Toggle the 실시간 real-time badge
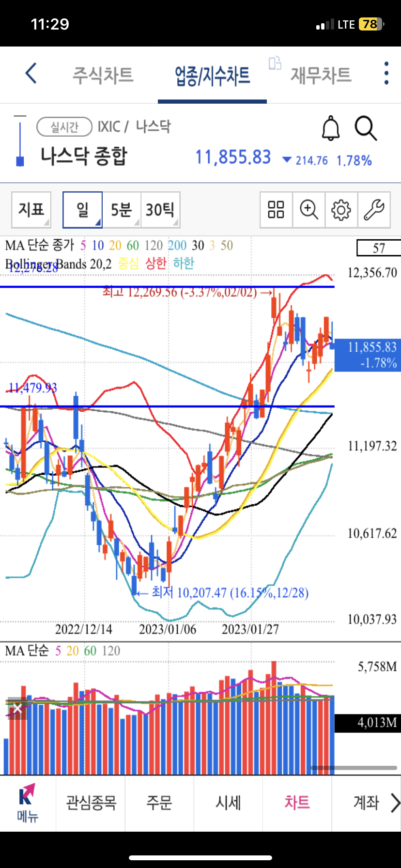Screen dimensions: 401x868 pos(64,127)
